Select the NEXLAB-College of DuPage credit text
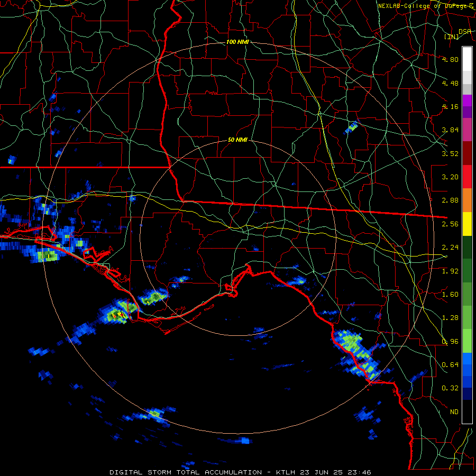476x476 pixels. pyautogui.click(x=426, y=6)
